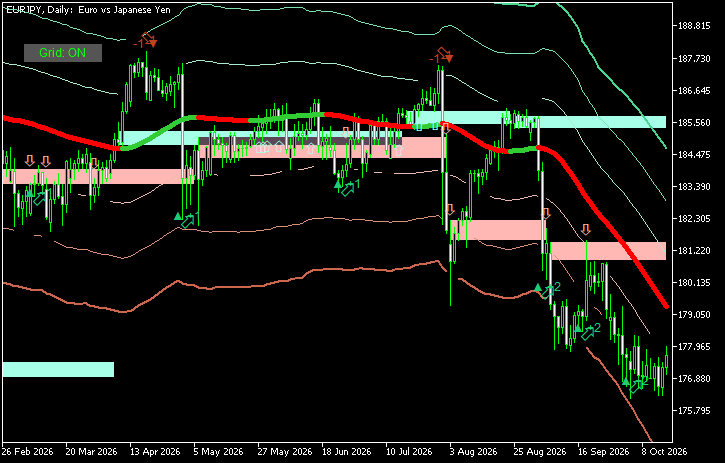The width and height of the screenshot is (725, 463).
Task: Click the 177.965 price label
Action: [694, 346]
